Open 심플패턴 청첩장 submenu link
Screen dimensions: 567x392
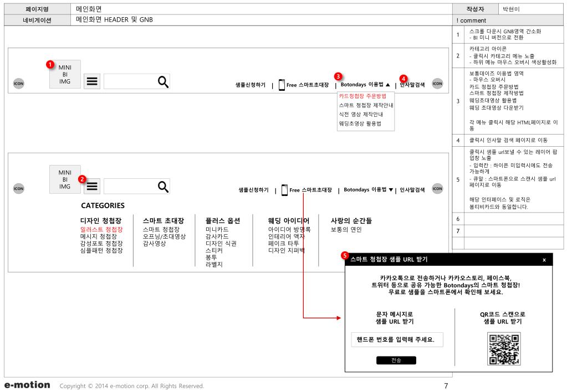pos(101,250)
